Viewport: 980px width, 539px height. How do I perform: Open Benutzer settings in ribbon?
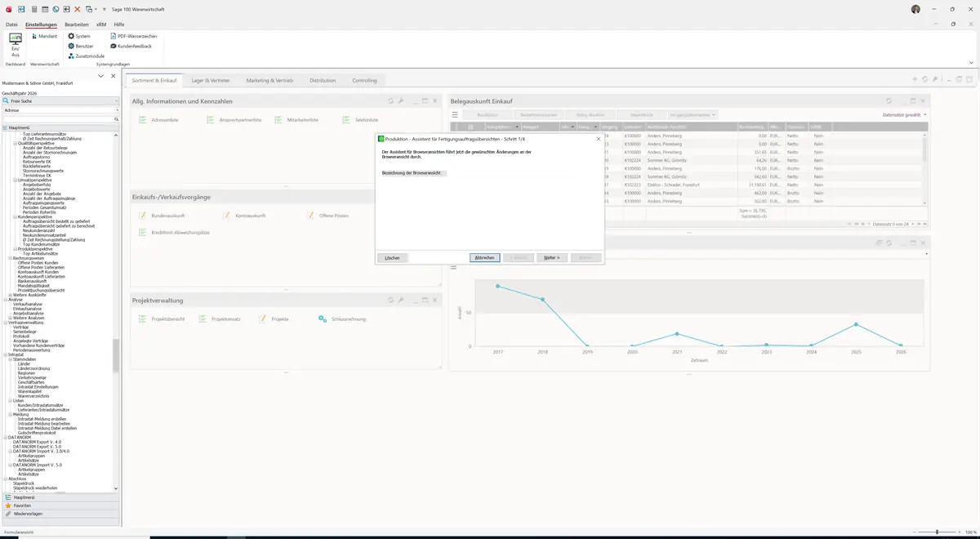(81, 46)
